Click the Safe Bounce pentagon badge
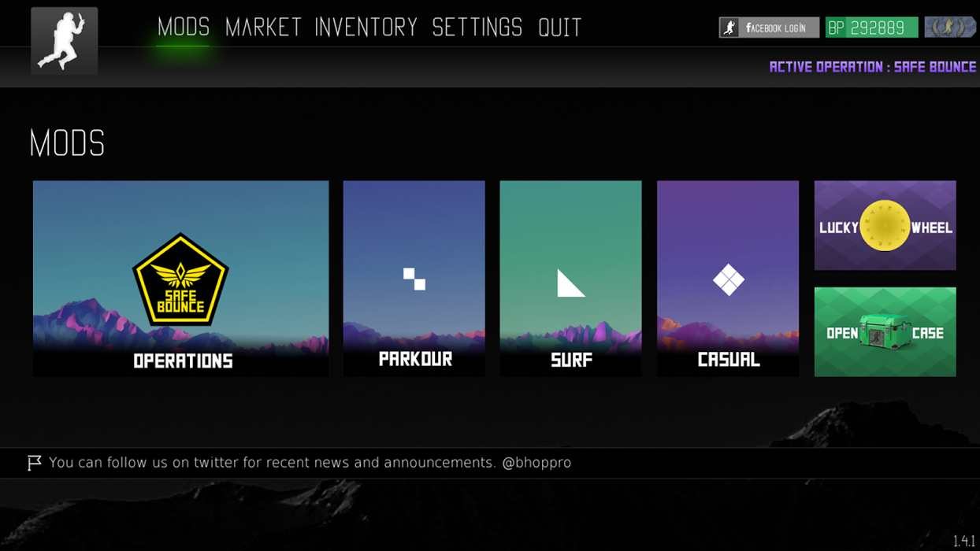This screenshot has height=551, width=980. pos(180,279)
